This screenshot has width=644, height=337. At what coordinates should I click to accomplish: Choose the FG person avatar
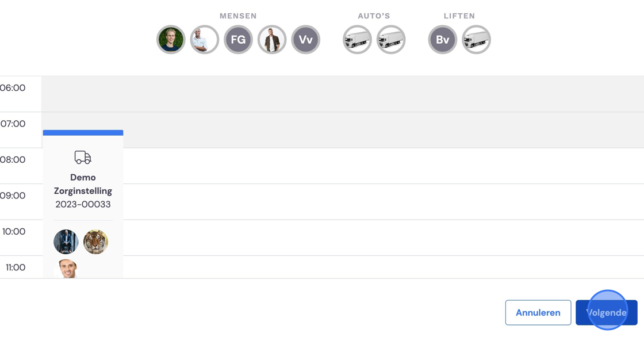click(x=238, y=40)
